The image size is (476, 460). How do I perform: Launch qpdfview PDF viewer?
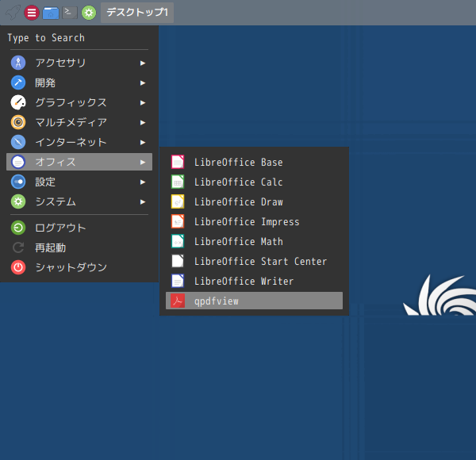254,301
